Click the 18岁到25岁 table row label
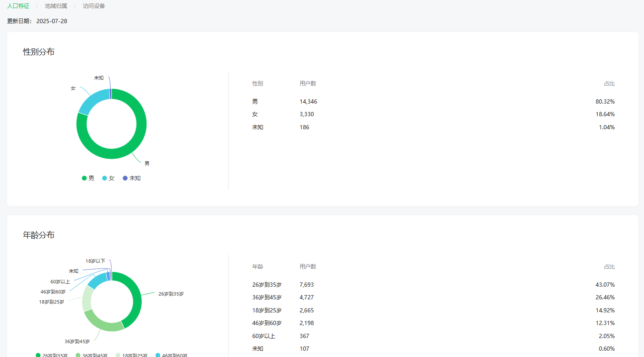This screenshot has width=644, height=357. [267, 310]
